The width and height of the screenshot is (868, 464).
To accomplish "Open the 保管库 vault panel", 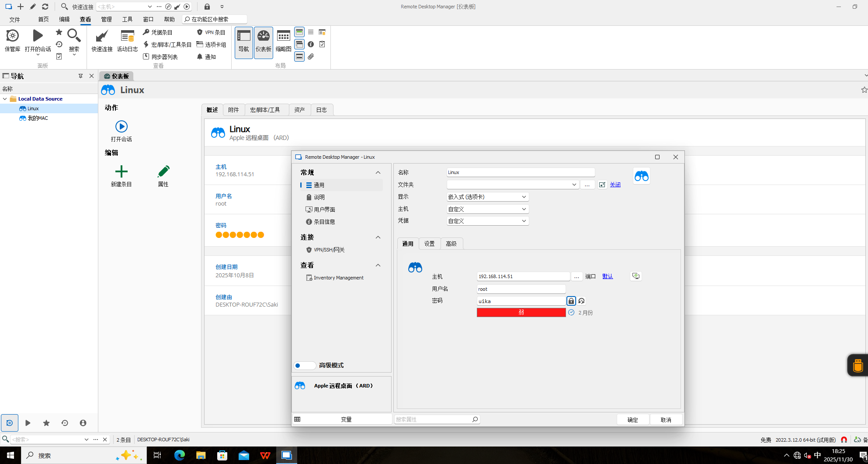I will (x=13, y=41).
